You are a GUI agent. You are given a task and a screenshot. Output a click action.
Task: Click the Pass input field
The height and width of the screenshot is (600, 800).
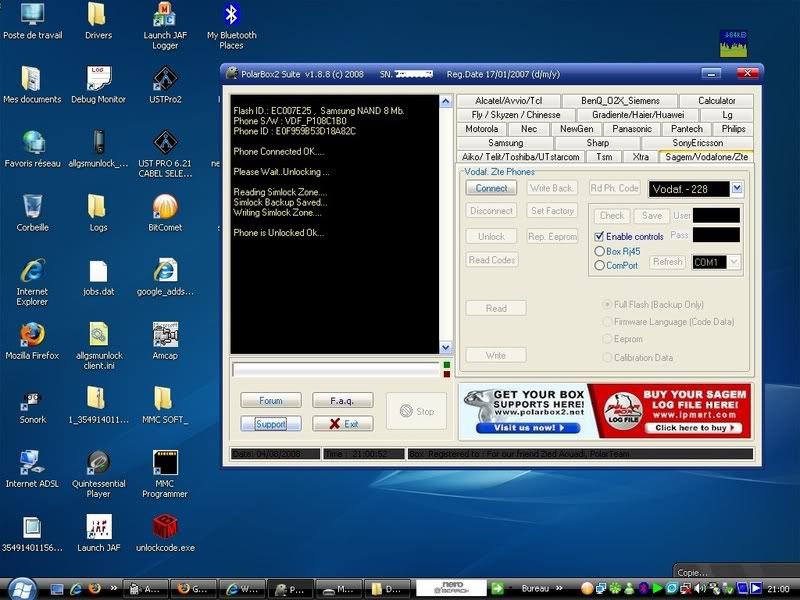coord(716,235)
